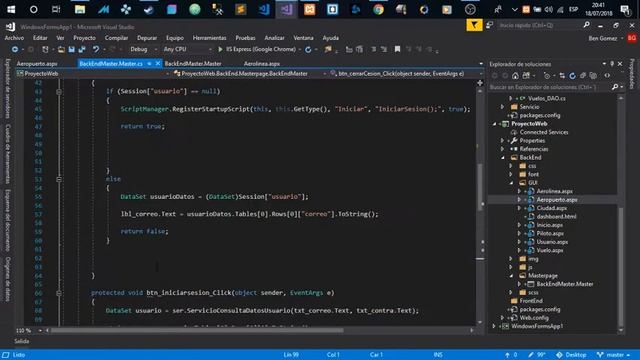This screenshot has width=640, height=360.
Task: Switch to the BackEndMaster.Master tab
Action: click(x=193, y=64)
